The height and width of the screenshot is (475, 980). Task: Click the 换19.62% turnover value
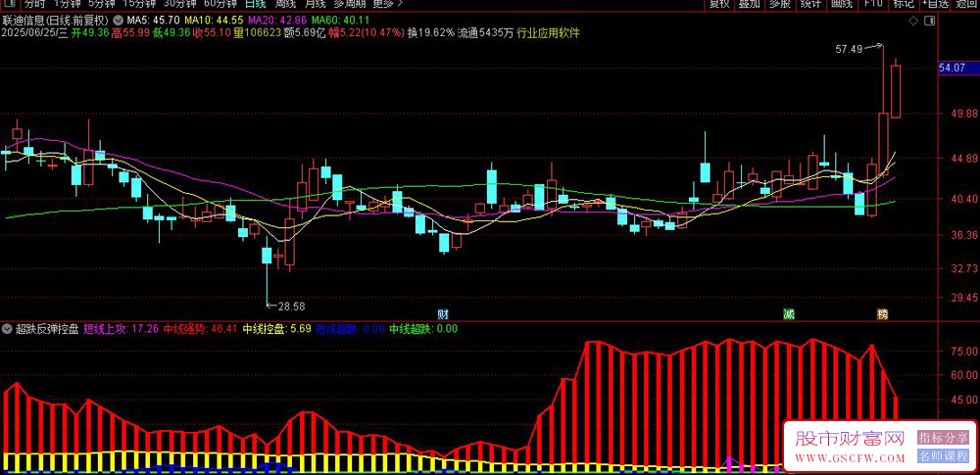point(431,33)
